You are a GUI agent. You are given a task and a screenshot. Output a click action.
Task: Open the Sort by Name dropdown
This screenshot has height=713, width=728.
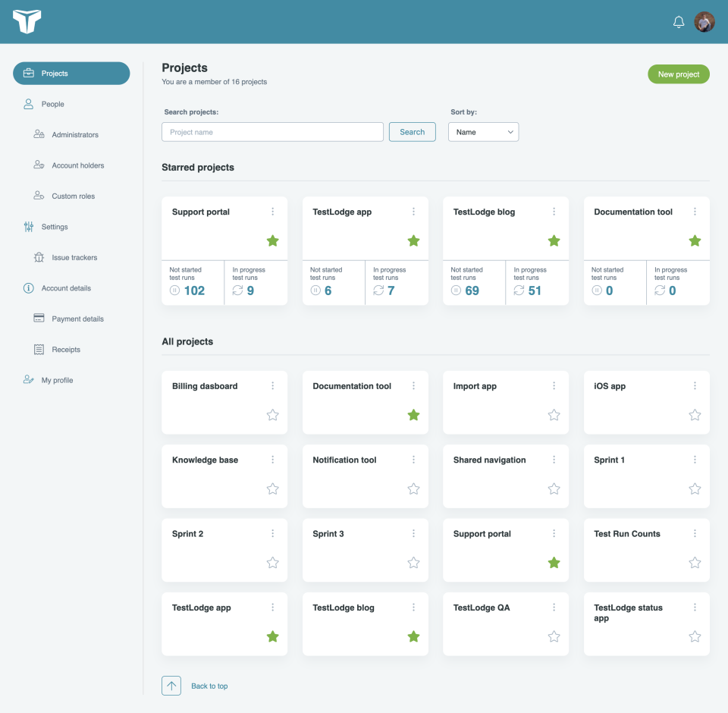coord(483,131)
